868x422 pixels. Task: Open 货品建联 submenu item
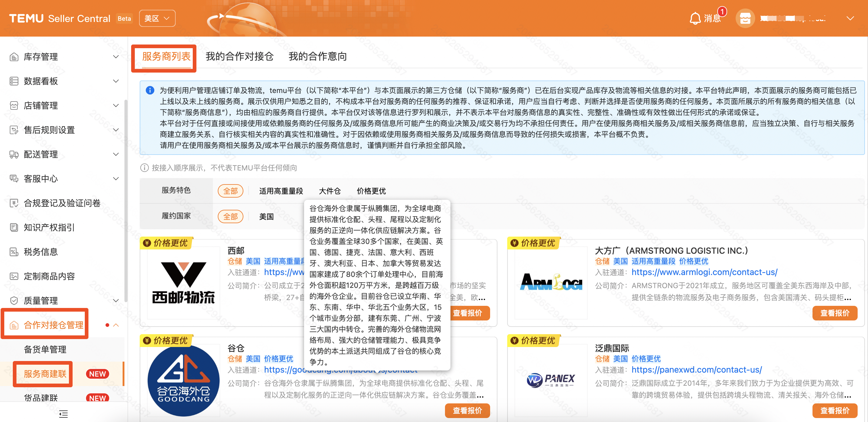pos(41,398)
